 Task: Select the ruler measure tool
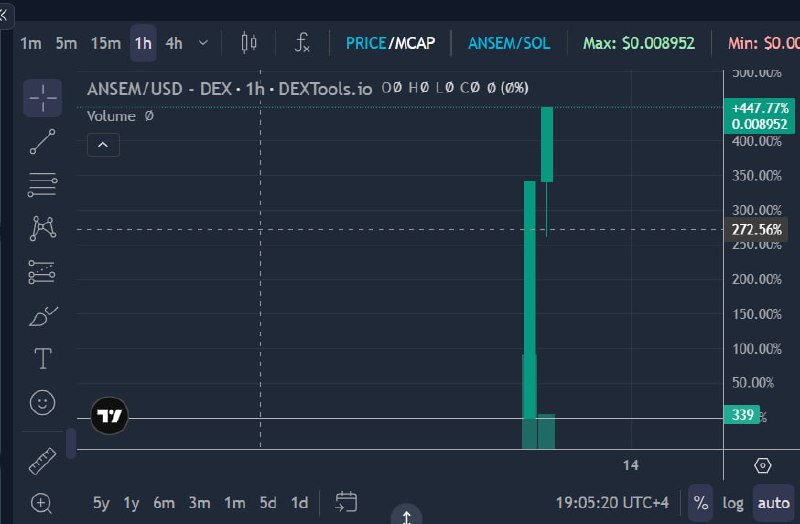[x=42, y=461]
